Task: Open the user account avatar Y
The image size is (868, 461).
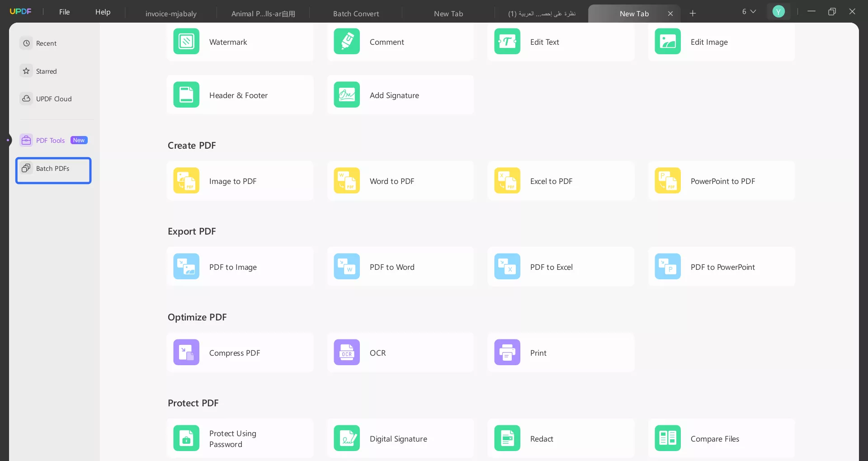Action: click(x=778, y=12)
